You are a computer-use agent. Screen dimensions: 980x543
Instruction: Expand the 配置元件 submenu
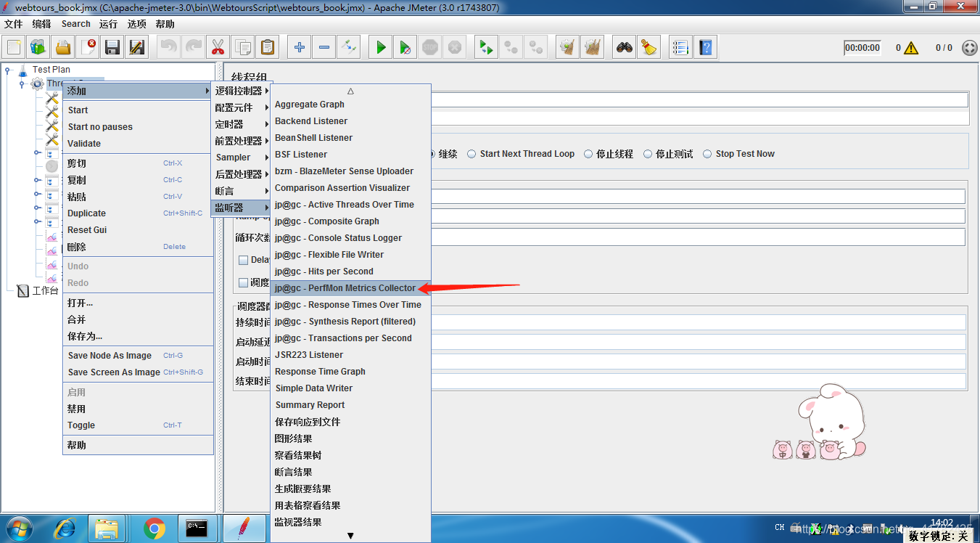point(242,107)
